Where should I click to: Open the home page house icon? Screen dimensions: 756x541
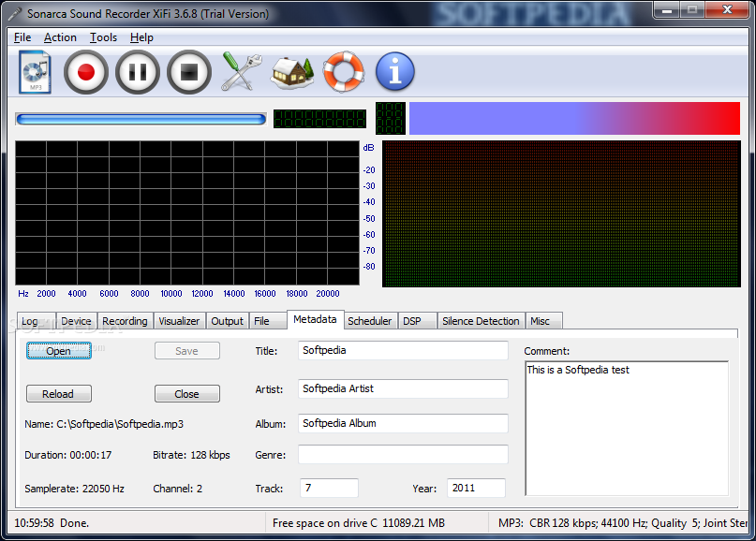click(x=292, y=73)
